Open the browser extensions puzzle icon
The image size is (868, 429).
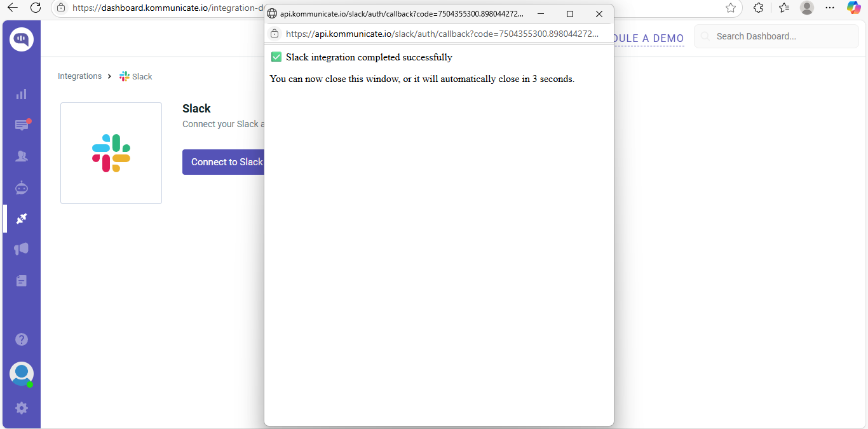758,8
